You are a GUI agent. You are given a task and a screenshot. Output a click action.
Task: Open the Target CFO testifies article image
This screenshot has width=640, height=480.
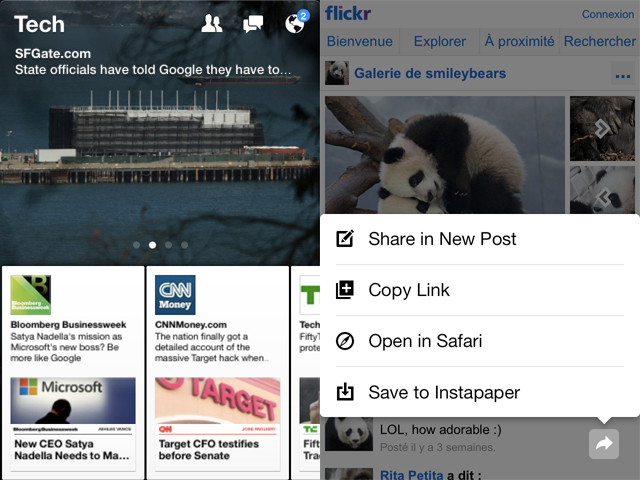pos(218,400)
